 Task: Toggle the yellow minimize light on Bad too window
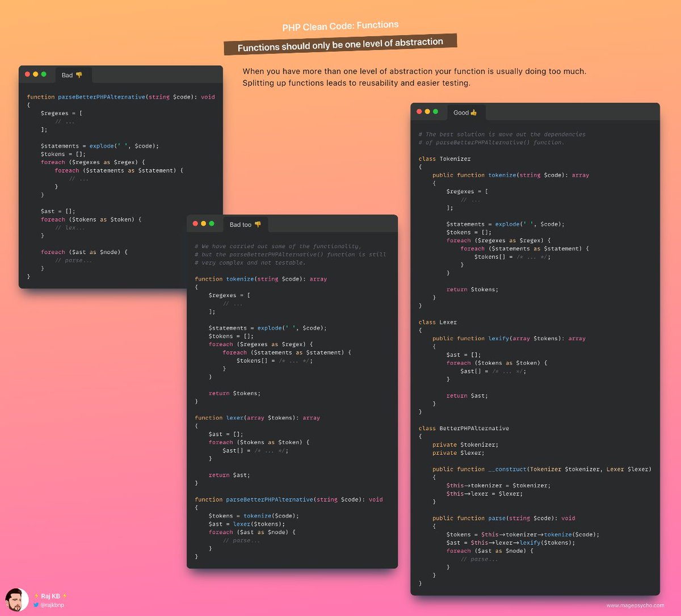tap(203, 224)
